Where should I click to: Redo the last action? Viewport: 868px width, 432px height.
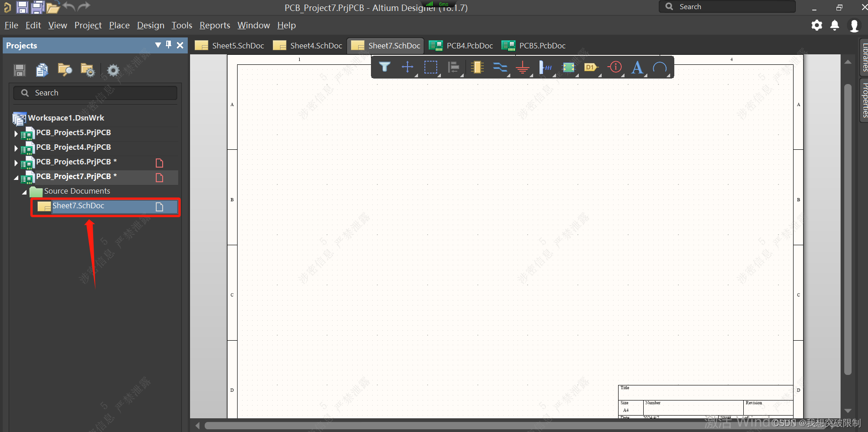84,6
